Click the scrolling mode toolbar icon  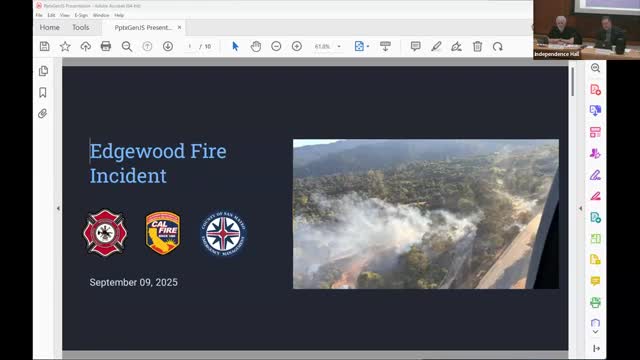click(x=385, y=47)
